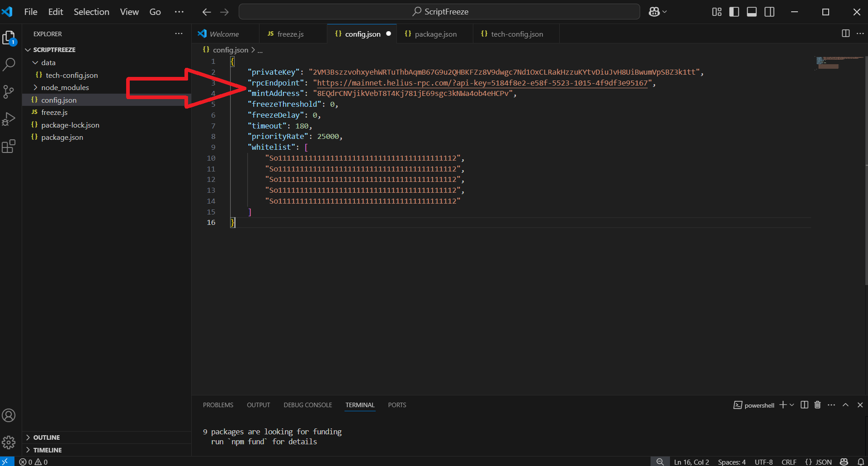Change indentation via Spaces: 4

[731, 462]
